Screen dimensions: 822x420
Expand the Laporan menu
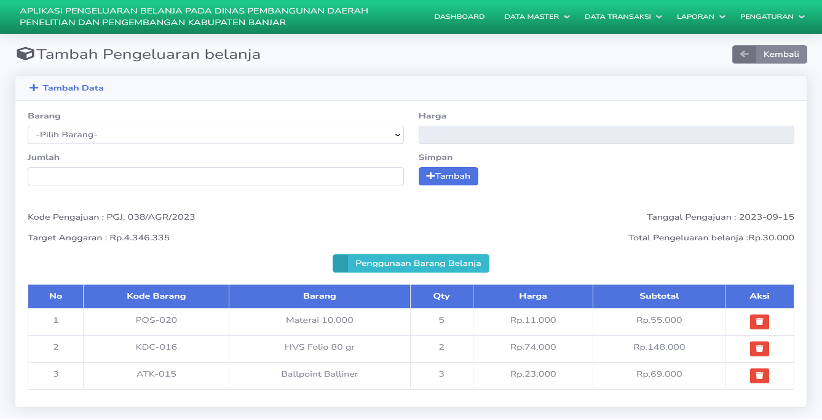pyautogui.click(x=701, y=17)
